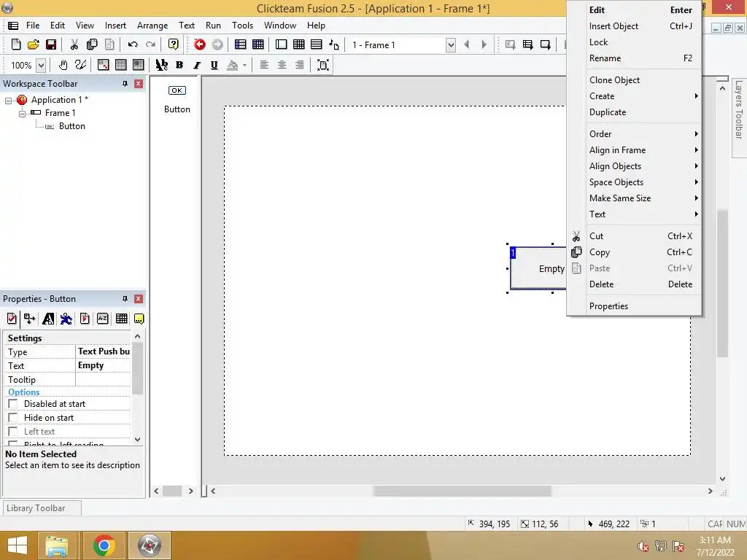Select Button in the workspace tree
This screenshot has width=747, height=560.
(x=72, y=126)
